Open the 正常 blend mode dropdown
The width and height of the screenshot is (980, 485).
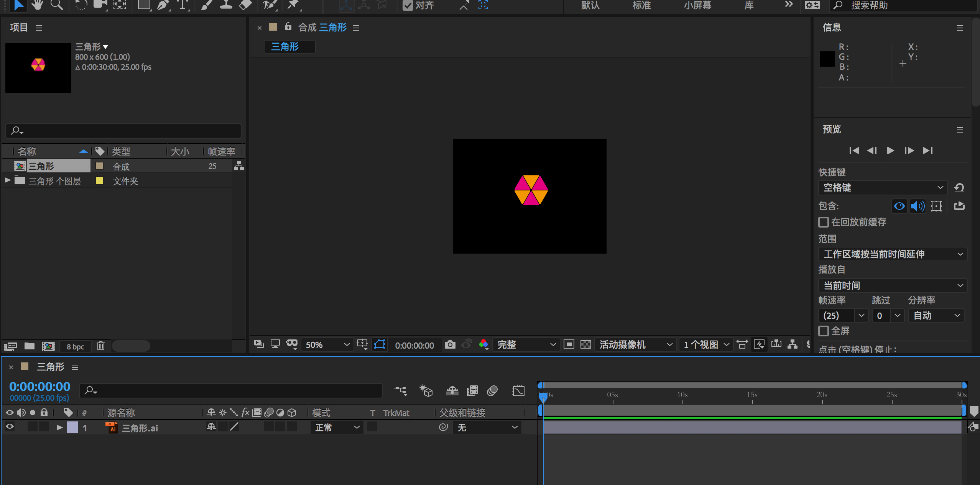coord(337,427)
